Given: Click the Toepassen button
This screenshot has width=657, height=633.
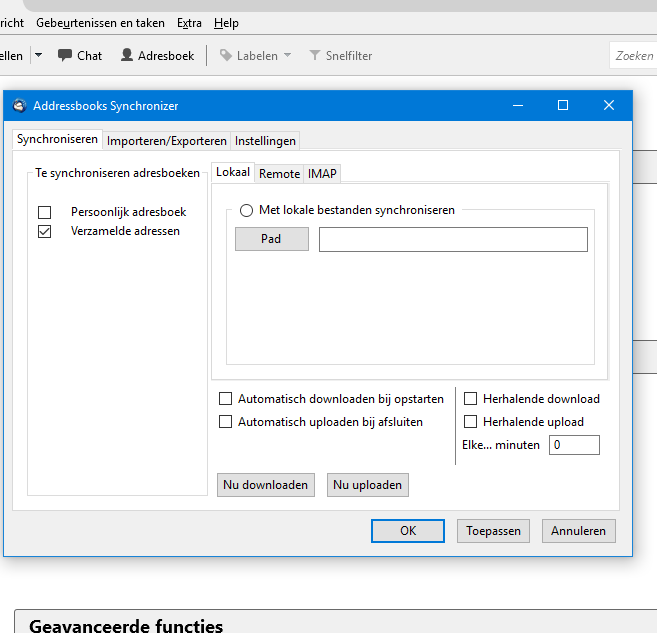Looking at the screenshot, I should [493, 531].
